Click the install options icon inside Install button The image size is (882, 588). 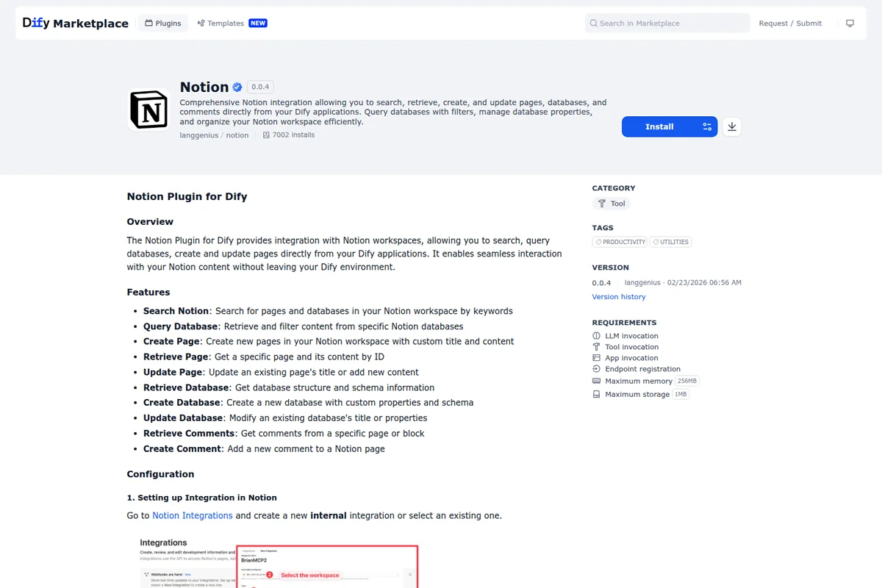coord(706,126)
